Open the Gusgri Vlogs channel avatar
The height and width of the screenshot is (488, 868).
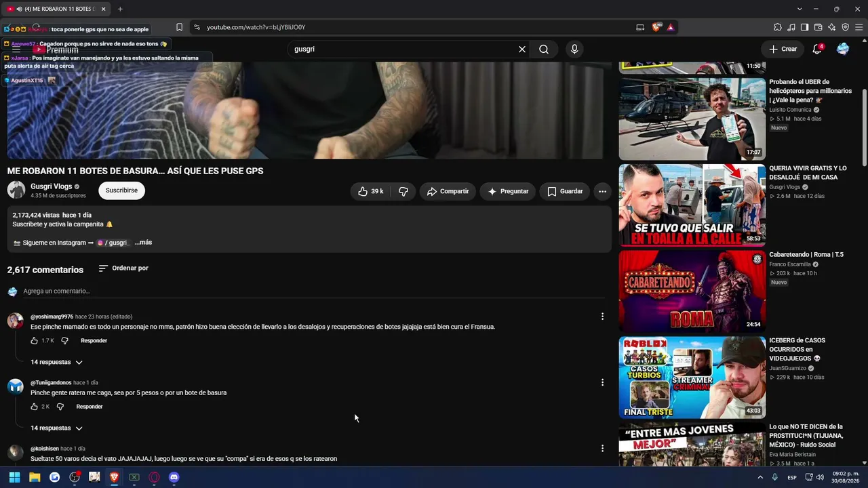16,190
